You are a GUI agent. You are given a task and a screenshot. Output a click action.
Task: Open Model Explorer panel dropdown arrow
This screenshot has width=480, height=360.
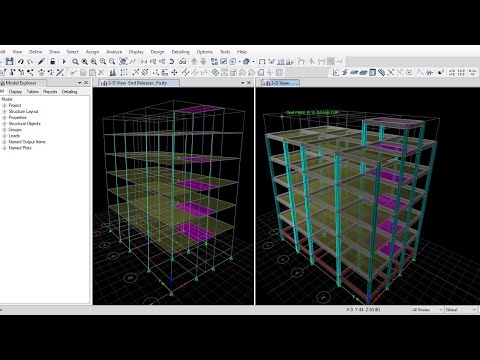click(80, 83)
